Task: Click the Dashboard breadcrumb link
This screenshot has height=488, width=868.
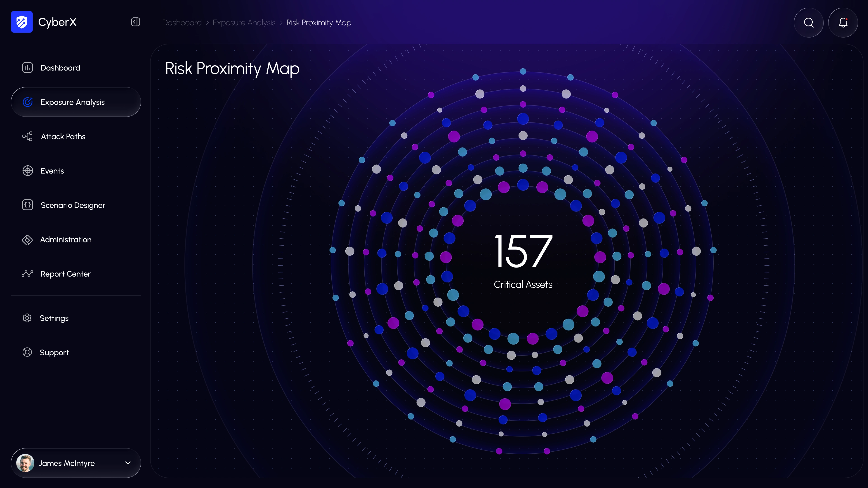Action: pos(182,23)
